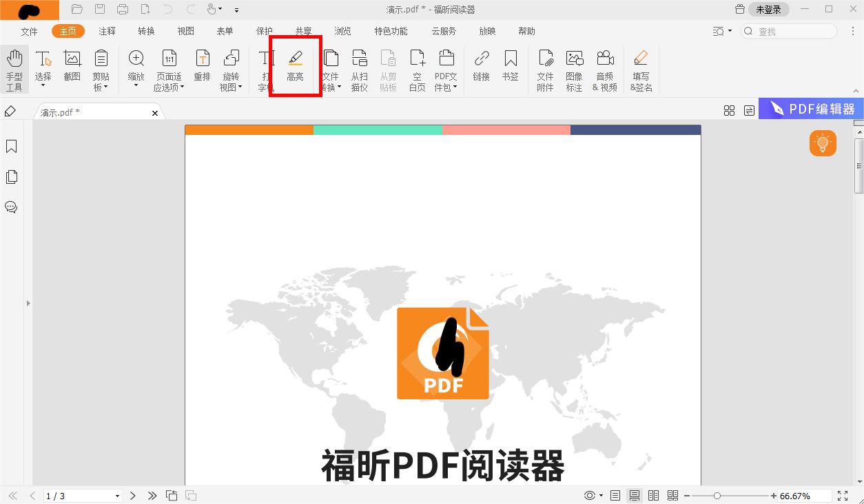The height and width of the screenshot is (504, 864).
Task: Toggle the bookmarks panel in left sidebar
Action: 11,146
